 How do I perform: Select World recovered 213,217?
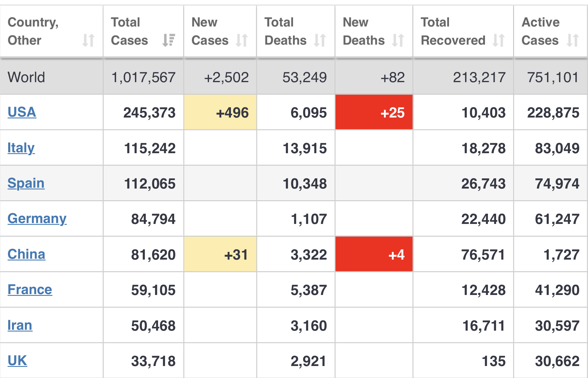tap(479, 77)
